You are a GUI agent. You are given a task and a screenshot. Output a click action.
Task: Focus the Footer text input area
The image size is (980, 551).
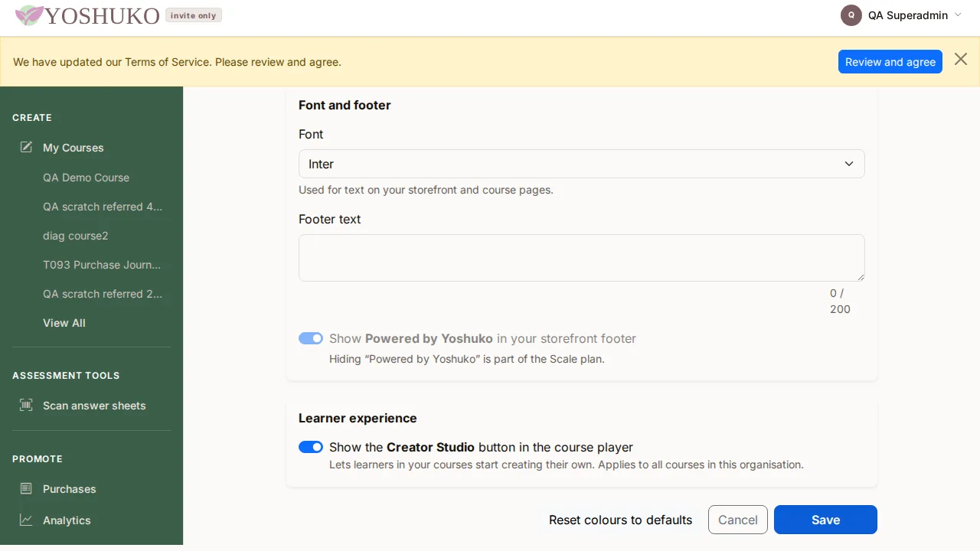(x=582, y=258)
